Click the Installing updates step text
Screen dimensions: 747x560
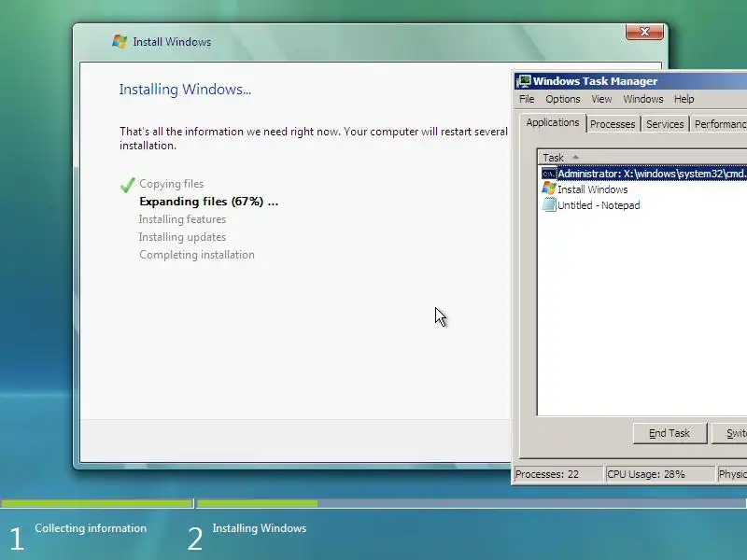coord(182,237)
